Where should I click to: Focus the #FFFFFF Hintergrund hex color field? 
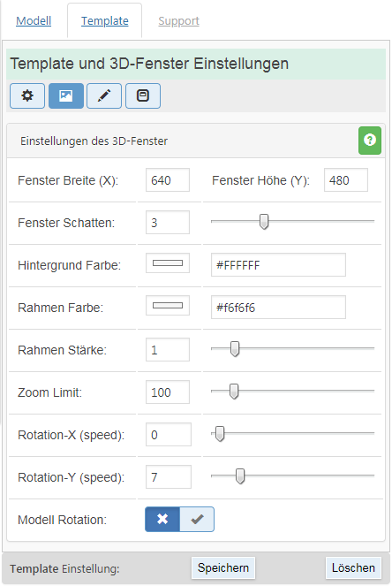(278, 264)
